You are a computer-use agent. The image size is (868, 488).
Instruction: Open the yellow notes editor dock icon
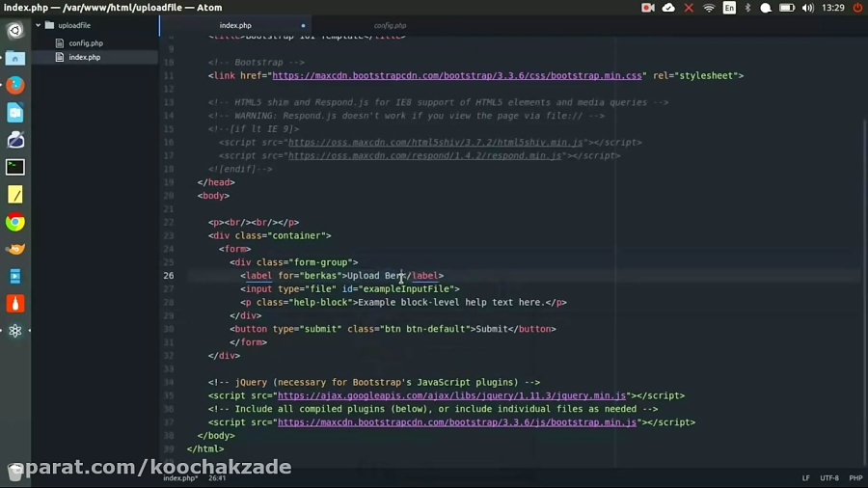14,194
